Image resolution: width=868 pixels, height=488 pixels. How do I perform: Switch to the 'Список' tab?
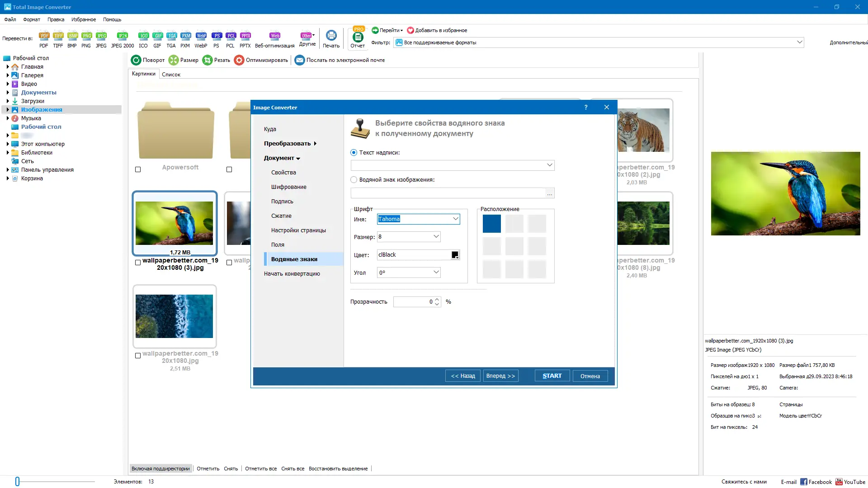click(x=170, y=74)
